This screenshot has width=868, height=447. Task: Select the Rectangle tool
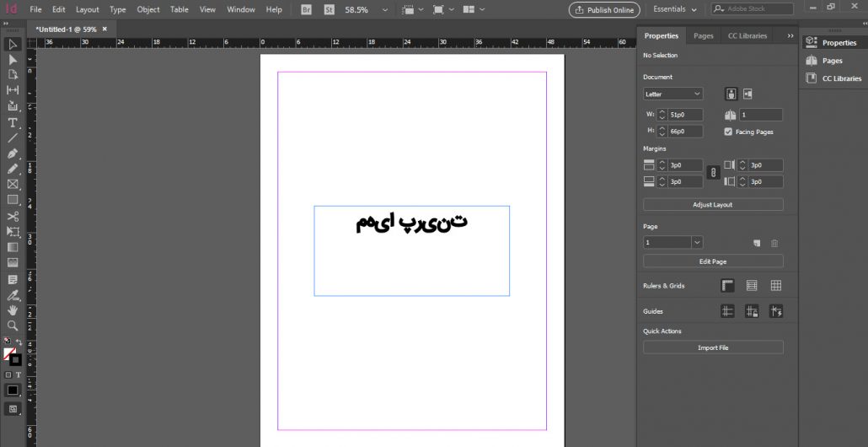[13, 199]
